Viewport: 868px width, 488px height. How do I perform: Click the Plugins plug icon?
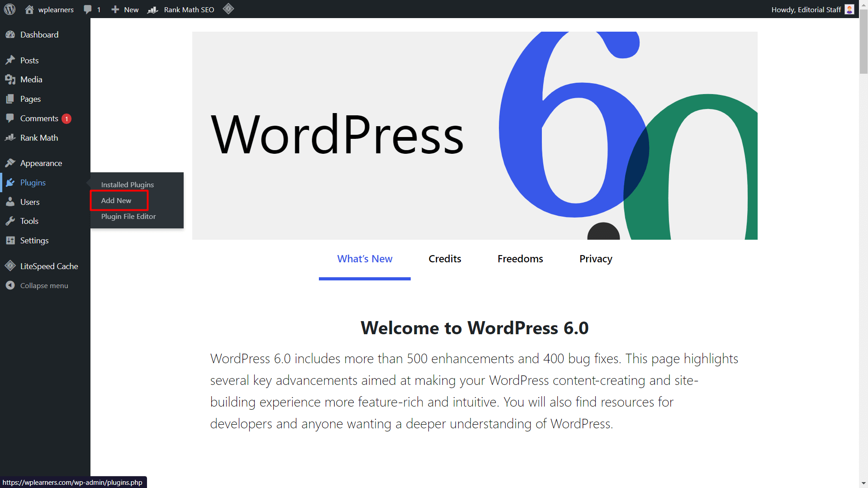coord(10,183)
